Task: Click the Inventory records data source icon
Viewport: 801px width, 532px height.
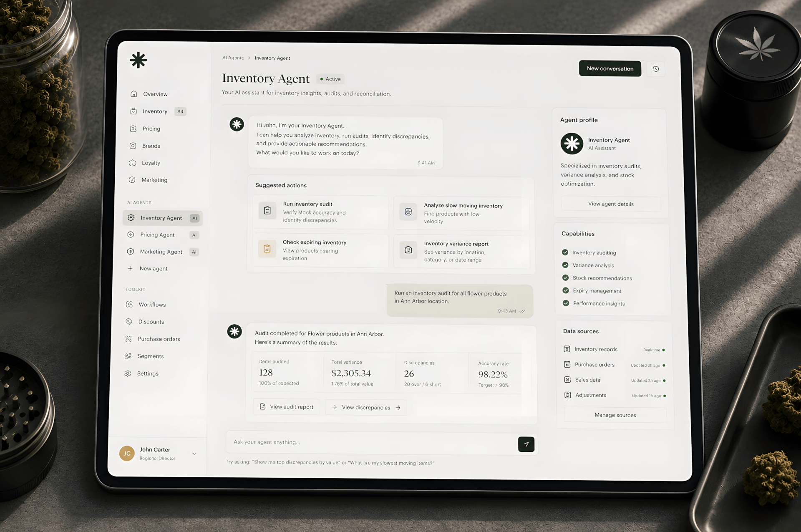Action: pos(567,349)
